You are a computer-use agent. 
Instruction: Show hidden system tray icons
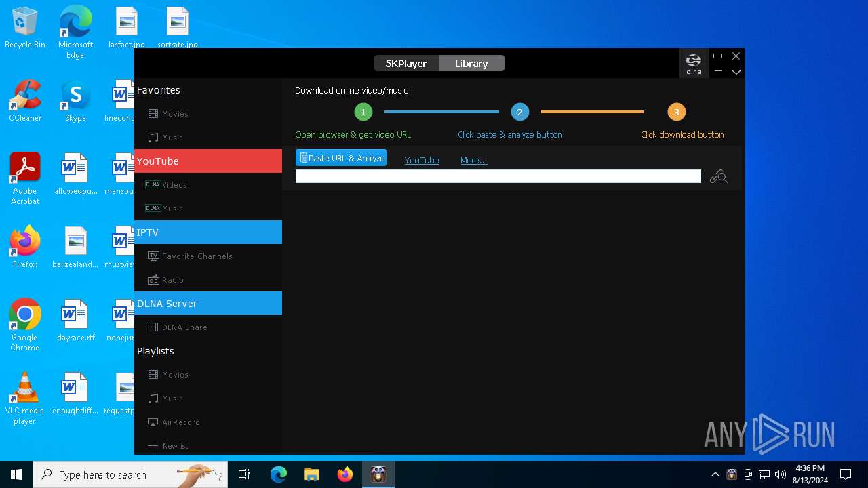[x=715, y=474]
